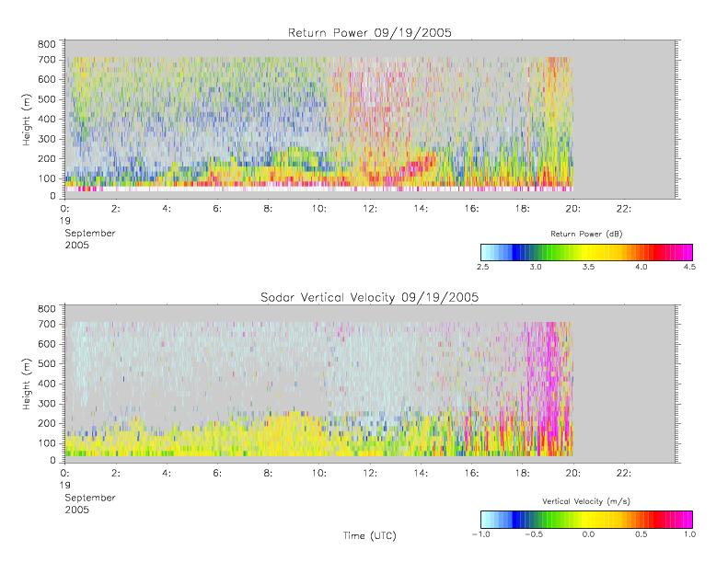Click the '20:' time tick under the top plot
This screenshot has height=562, width=728.
tap(573, 209)
